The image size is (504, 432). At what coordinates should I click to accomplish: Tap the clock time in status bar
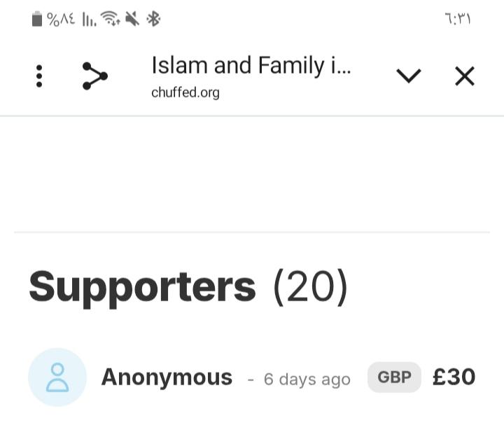(x=458, y=19)
